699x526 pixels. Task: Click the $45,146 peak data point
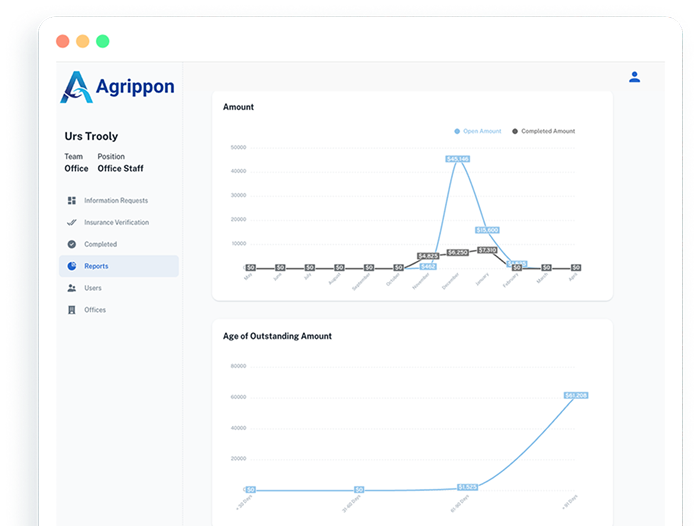click(458, 159)
